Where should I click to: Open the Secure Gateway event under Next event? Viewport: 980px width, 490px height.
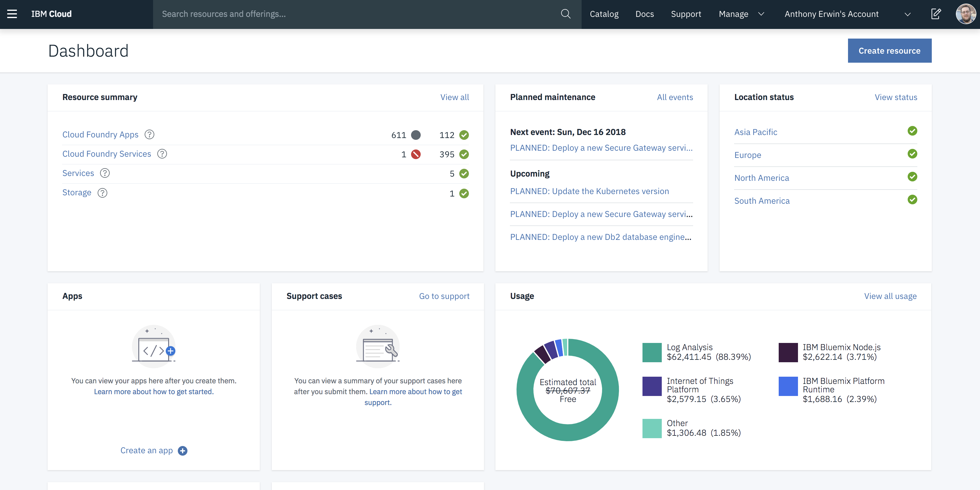pyautogui.click(x=602, y=148)
